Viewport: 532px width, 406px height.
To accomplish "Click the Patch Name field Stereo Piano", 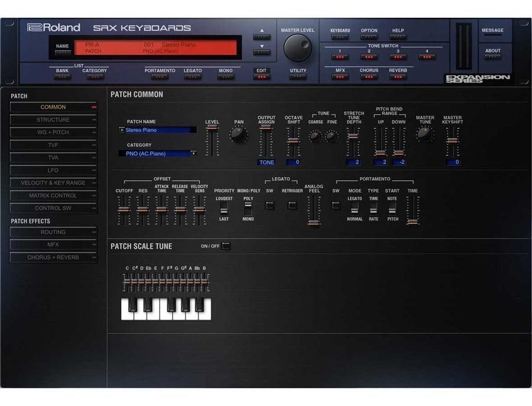I will click(160, 130).
